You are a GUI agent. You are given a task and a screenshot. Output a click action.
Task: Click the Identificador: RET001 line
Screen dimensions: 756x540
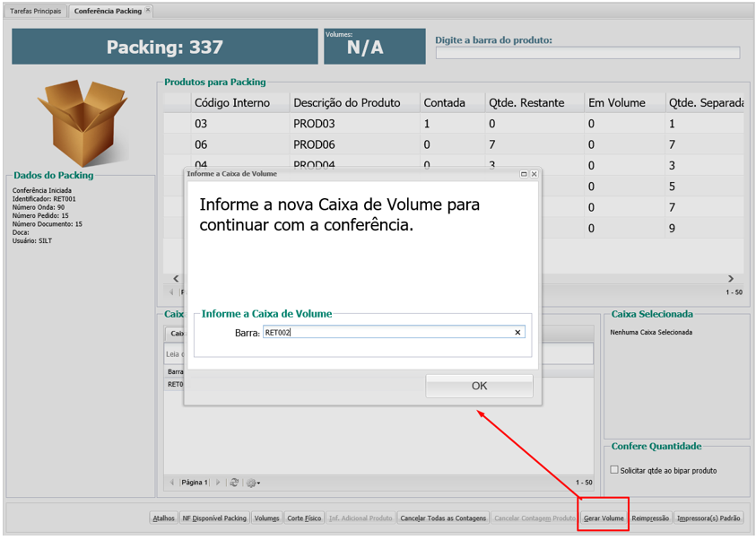tap(44, 198)
